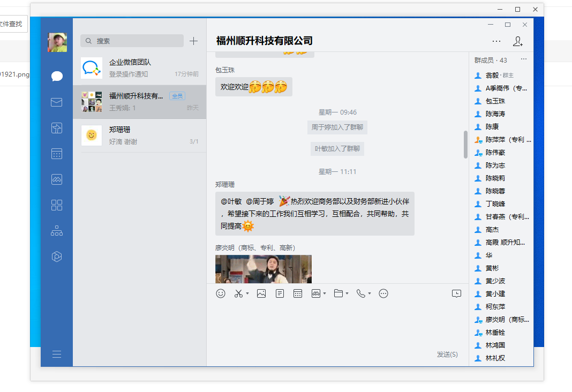Open the Workbench grid icon in sidebar
Screen dimensions: 572x392
click(57, 205)
